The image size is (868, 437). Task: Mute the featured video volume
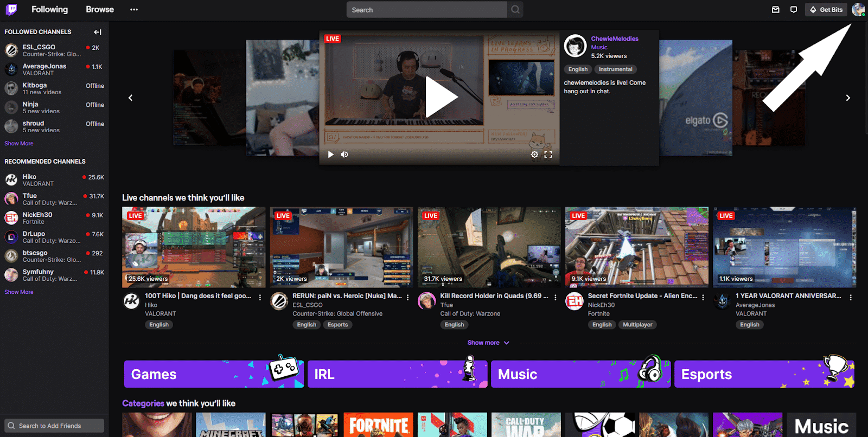pos(344,155)
